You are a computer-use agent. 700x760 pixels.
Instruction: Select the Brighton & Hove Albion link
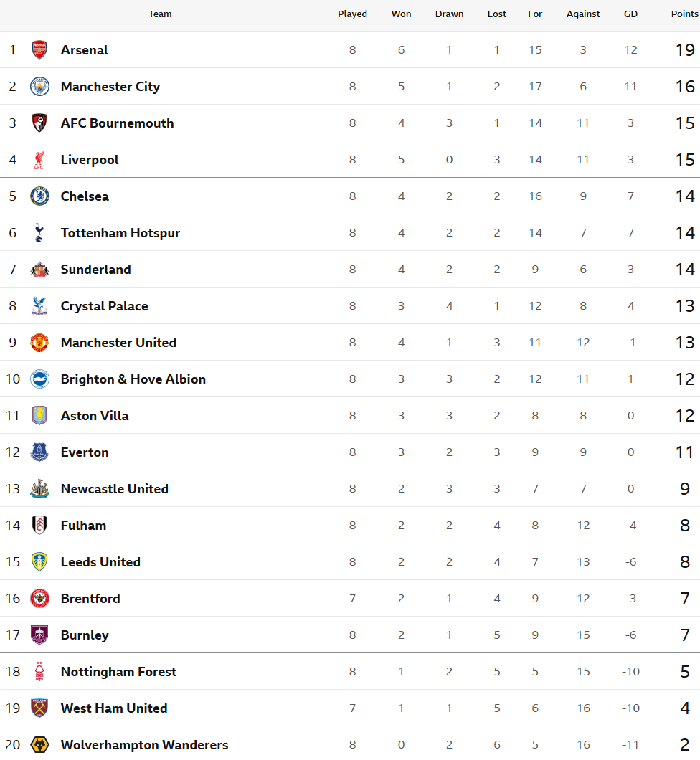point(133,379)
